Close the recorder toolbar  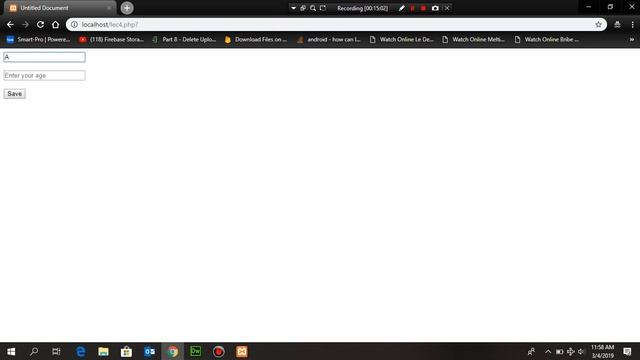point(447,8)
